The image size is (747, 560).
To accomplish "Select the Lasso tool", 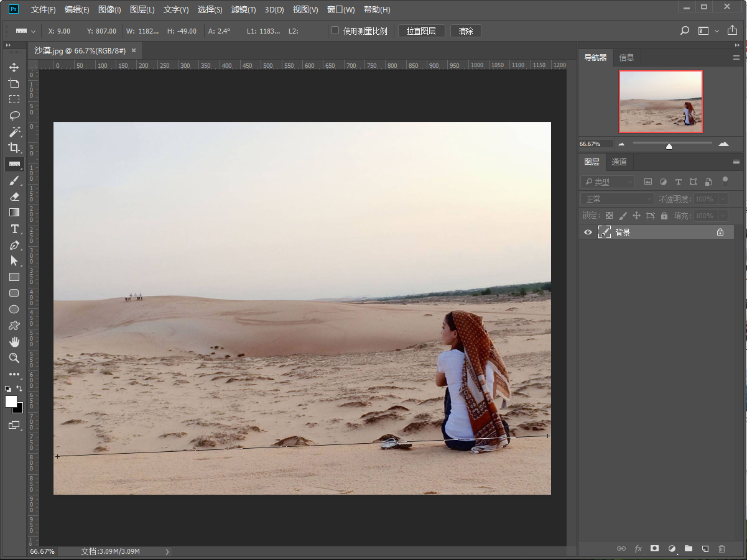I will 14,116.
